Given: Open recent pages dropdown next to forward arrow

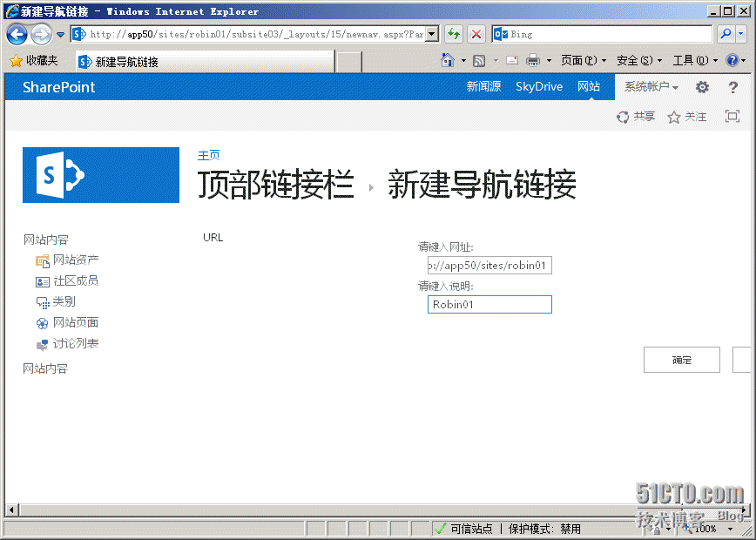Looking at the screenshot, I should click(x=61, y=35).
